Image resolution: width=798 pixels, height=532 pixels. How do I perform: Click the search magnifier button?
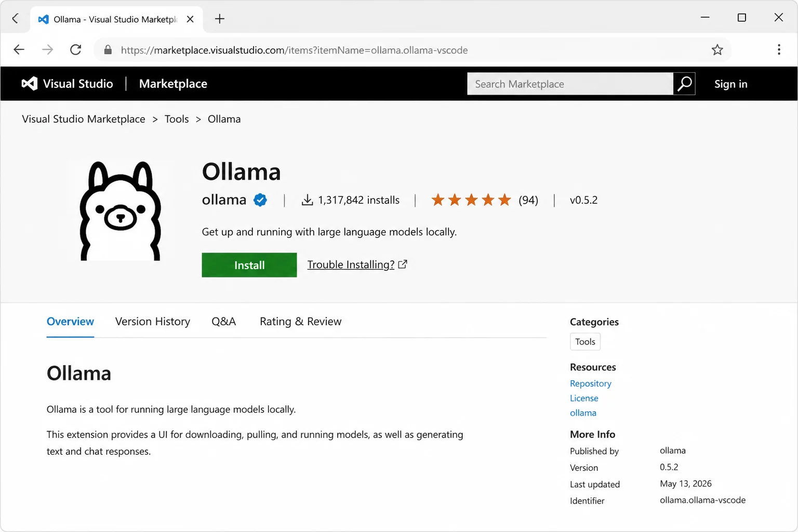(684, 84)
